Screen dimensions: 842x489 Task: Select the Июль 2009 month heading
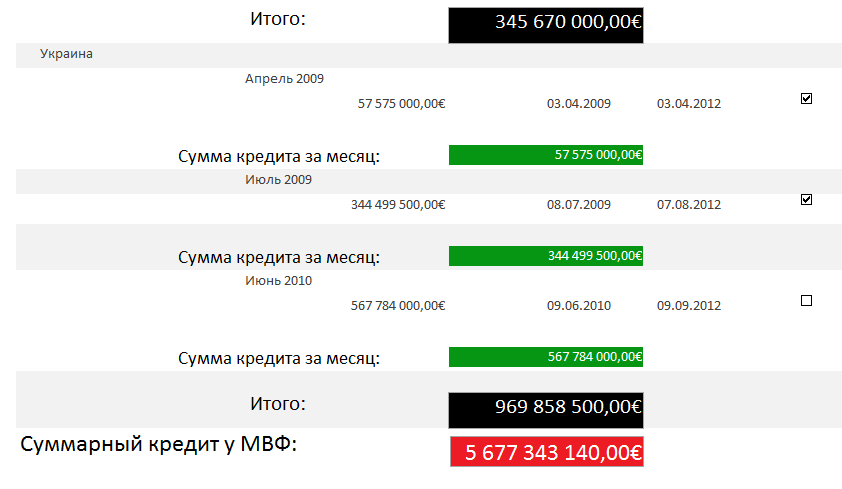[x=278, y=179]
